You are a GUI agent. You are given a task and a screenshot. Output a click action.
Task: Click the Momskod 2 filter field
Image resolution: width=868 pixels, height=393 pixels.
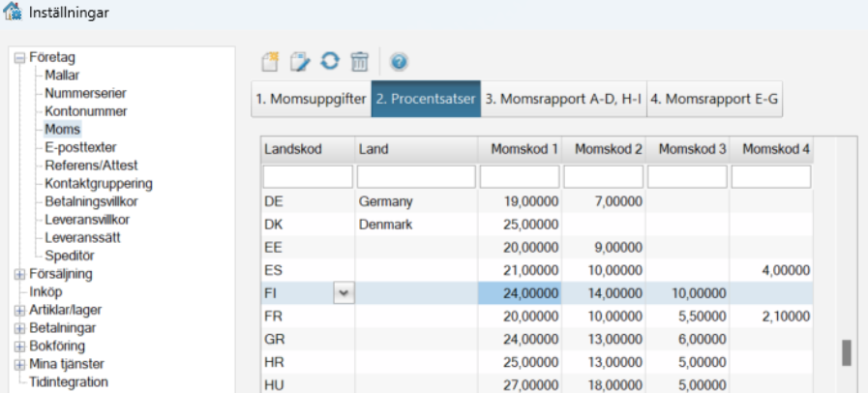point(604,177)
